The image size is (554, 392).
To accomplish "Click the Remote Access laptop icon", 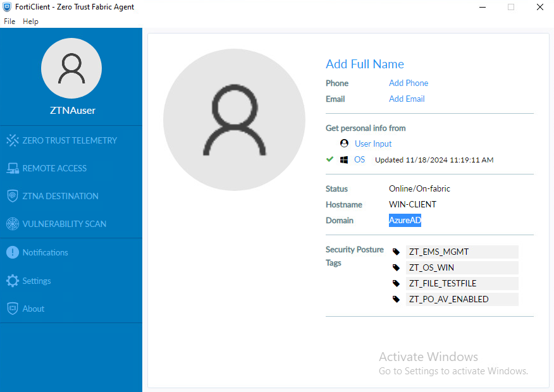I will click(x=13, y=168).
